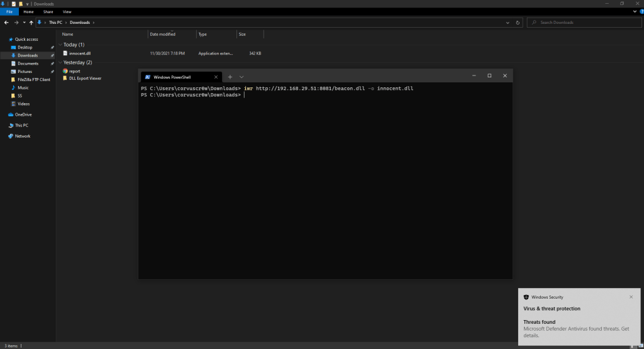Select the innocent.dll file

pyautogui.click(x=80, y=53)
